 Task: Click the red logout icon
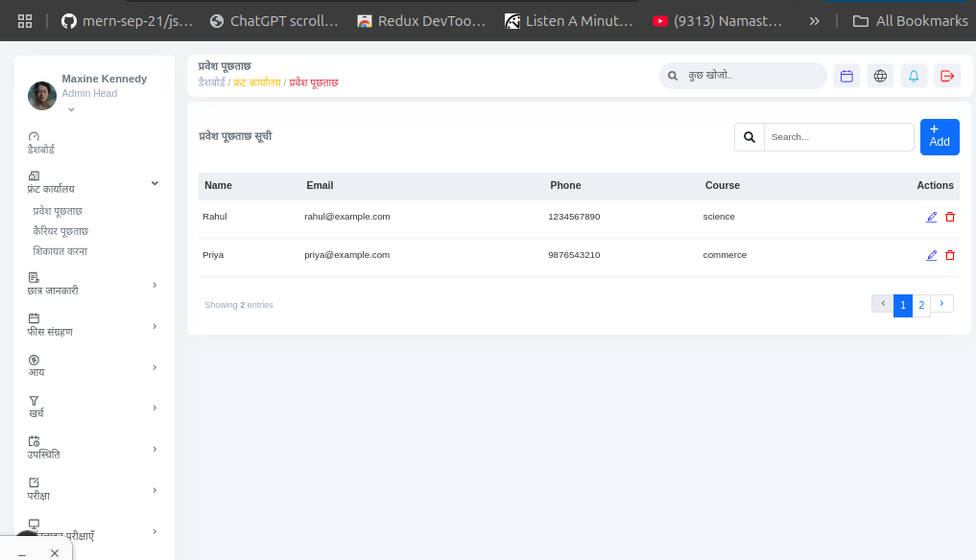pos(947,76)
